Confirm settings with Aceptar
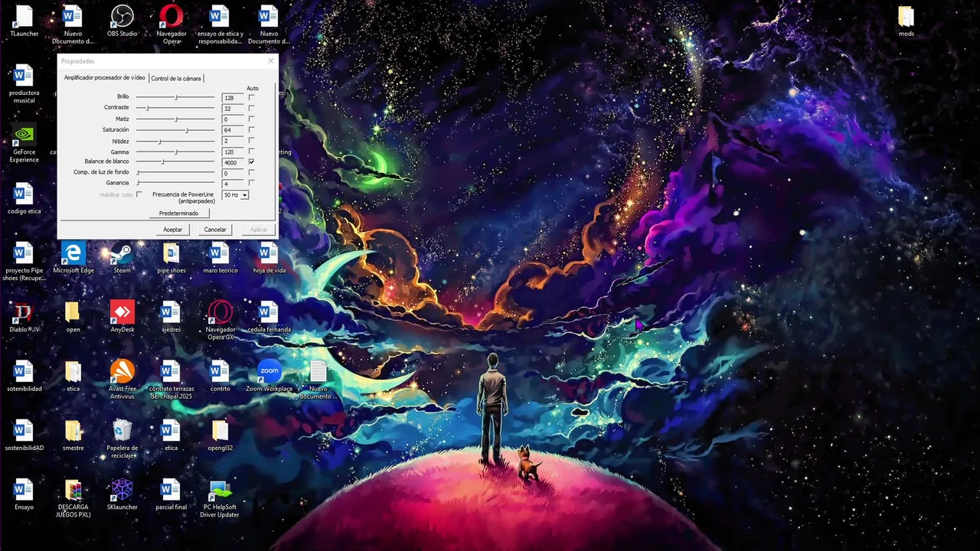980x551 pixels. coord(173,230)
